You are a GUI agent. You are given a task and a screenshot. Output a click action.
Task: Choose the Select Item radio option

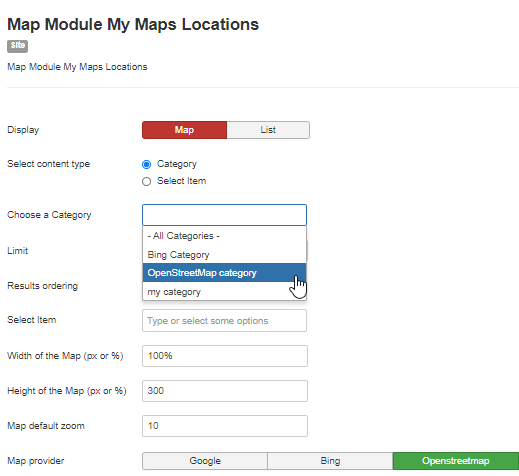[x=146, y=181]
